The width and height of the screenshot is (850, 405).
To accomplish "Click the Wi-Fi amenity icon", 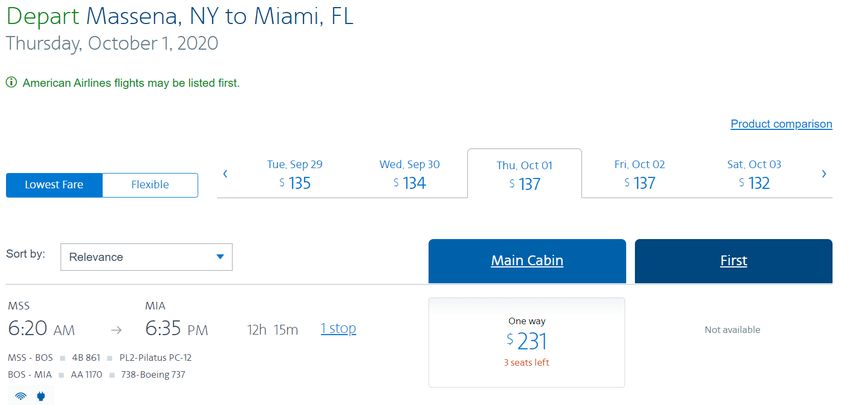I will click(x=21, y=397).
